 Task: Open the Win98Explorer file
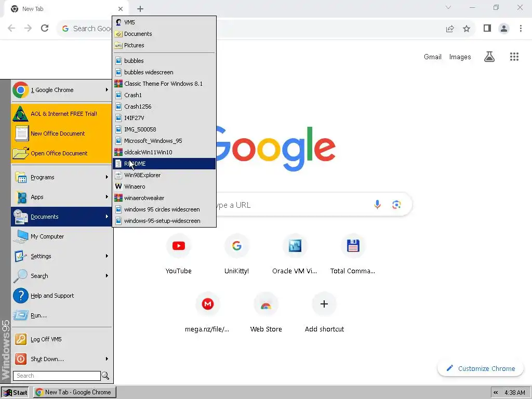[164, 175]
